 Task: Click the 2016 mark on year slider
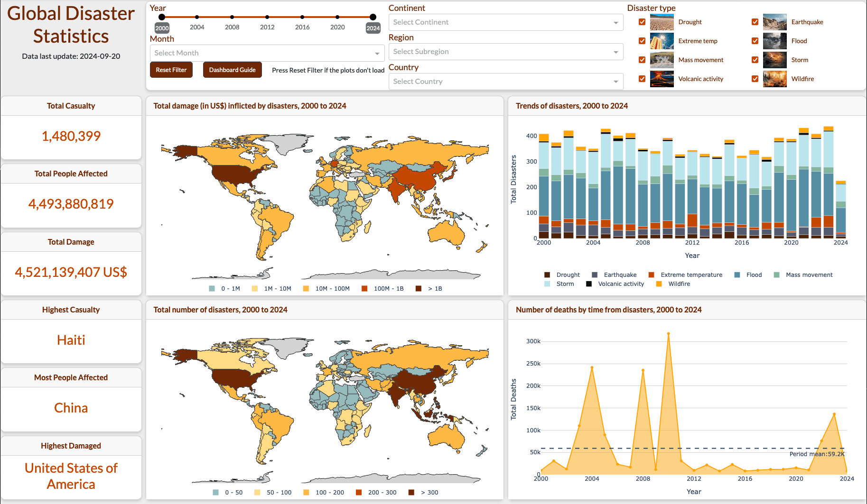(x=302, y=17)
